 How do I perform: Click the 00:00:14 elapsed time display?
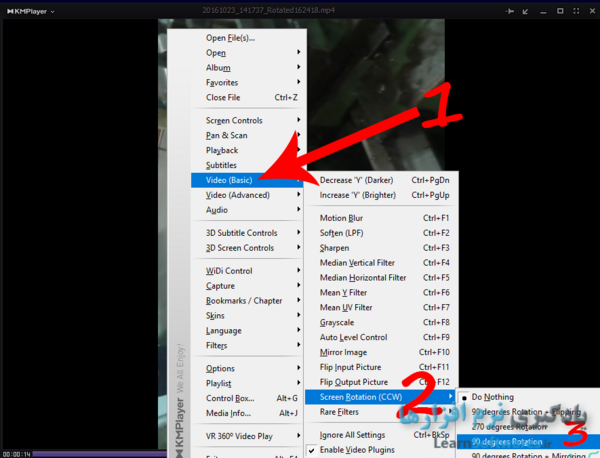coord(16,454)
